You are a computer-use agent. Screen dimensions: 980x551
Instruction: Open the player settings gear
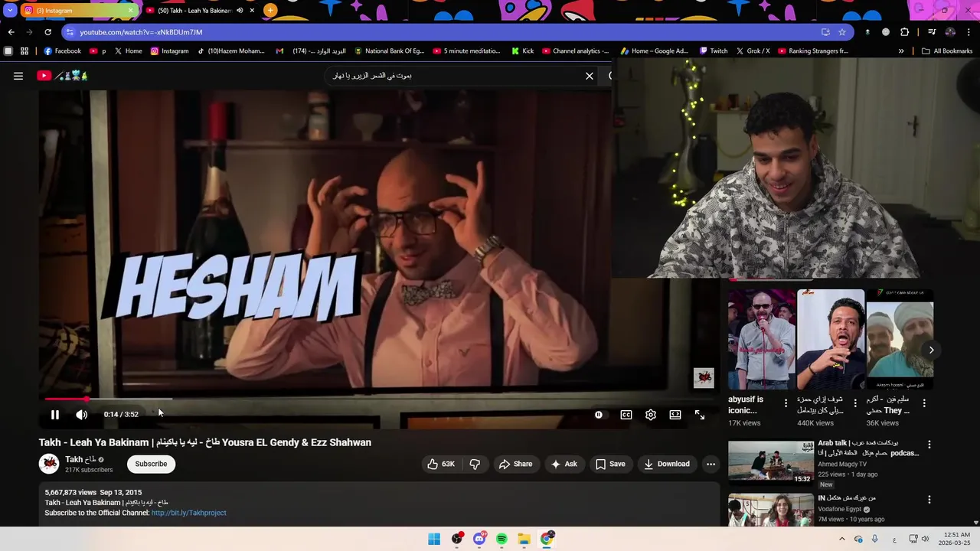pyautogui.click(x=651, y=415)
